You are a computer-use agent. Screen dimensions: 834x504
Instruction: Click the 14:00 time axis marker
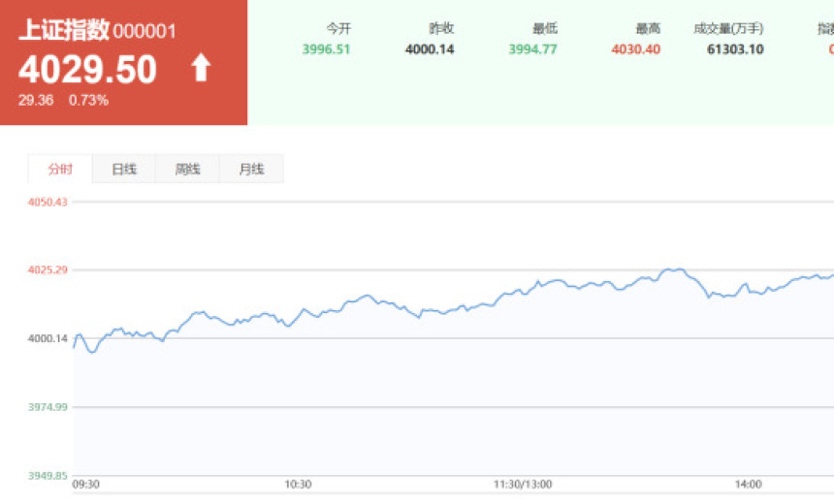(x=748, y=485)
